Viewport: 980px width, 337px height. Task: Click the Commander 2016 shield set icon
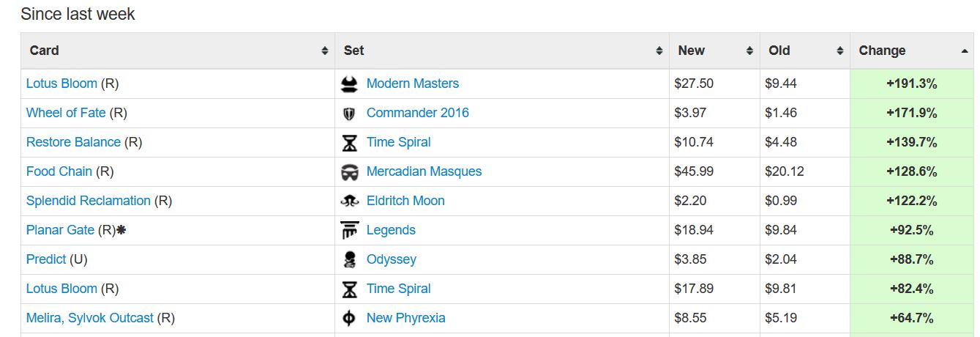[x=349, y=114]
